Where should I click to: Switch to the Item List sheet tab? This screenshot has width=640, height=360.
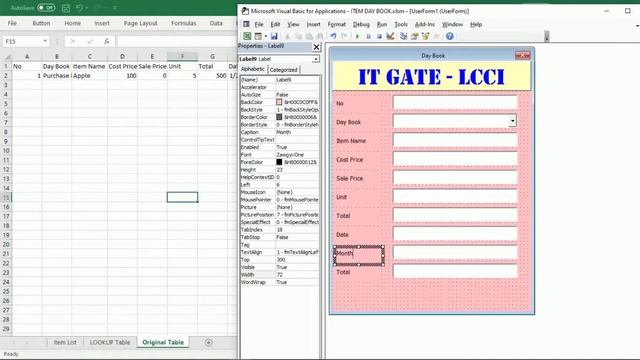coord(65,342)
